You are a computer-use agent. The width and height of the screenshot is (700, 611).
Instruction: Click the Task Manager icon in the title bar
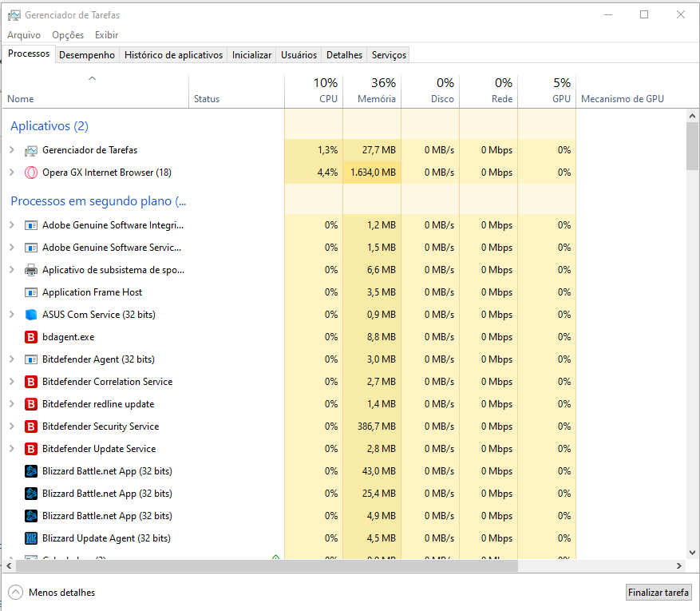[x=14, y=15]
